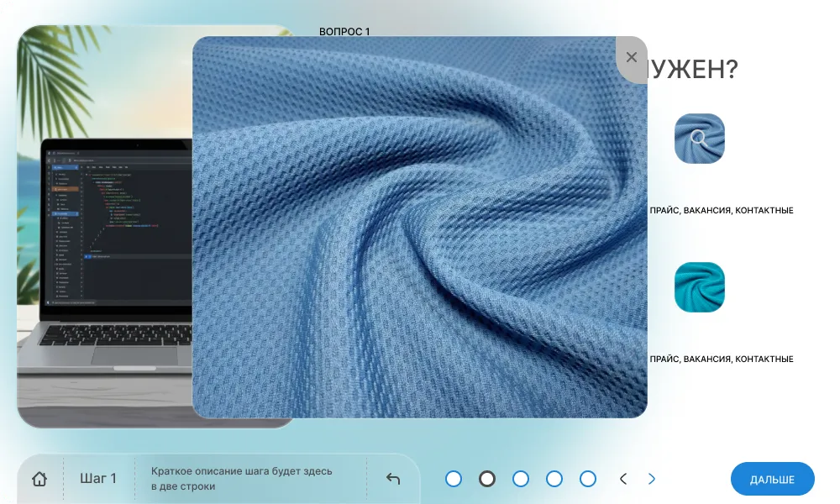This screenshot has width=840, height=504.
Task: Click the ДАЛЬШЕ button
Action: click(x=772, y=480)
